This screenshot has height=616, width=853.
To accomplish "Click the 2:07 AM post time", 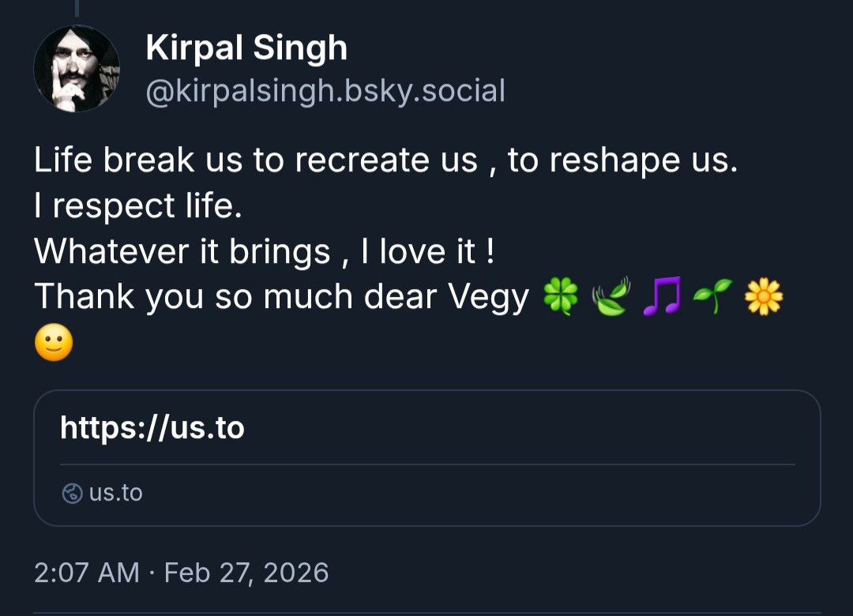I will (87, 572).
